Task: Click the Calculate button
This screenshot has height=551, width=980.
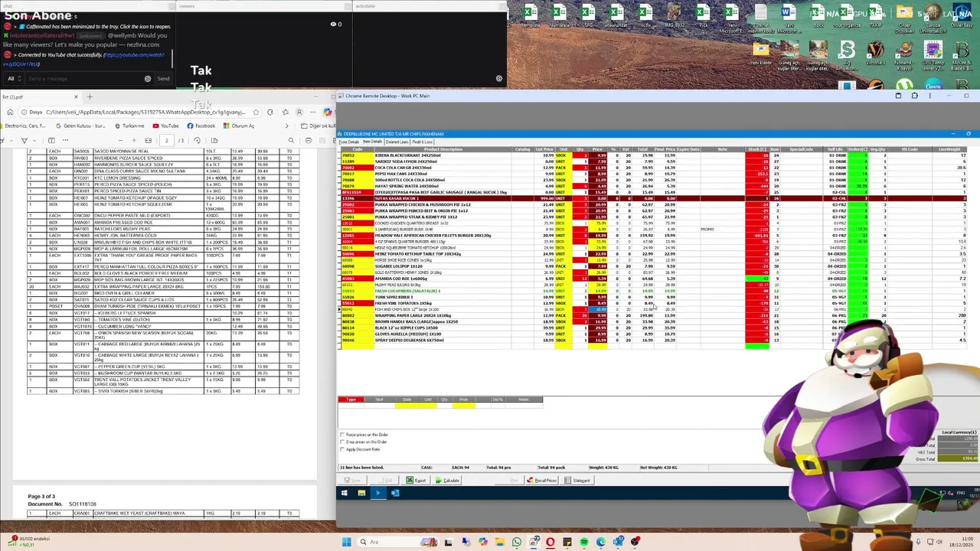Action: (x=447, y=481)
